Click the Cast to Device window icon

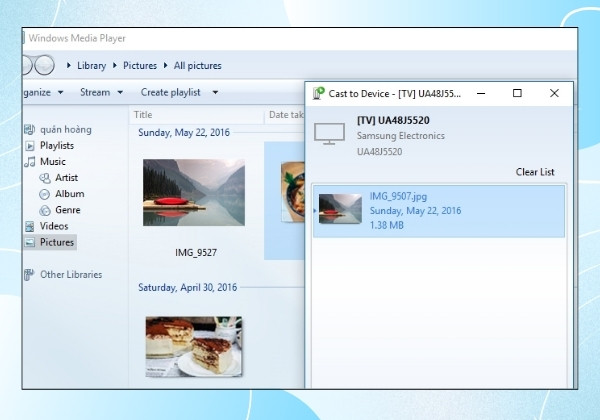[319, 93]
